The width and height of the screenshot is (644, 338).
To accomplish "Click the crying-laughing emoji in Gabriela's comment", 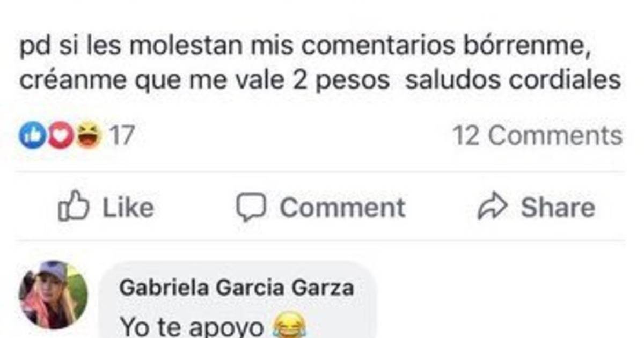I will pos(290,326).
